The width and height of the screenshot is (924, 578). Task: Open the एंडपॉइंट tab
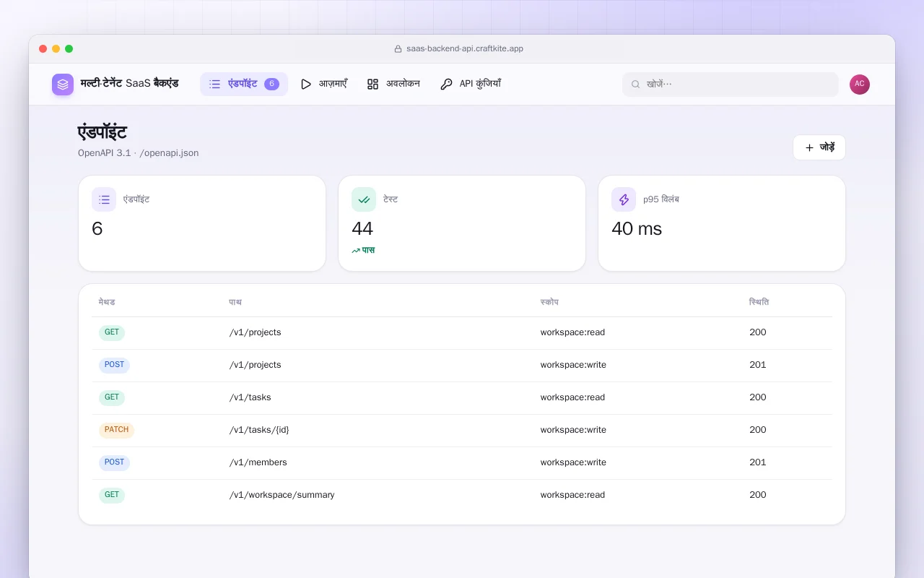244,84
